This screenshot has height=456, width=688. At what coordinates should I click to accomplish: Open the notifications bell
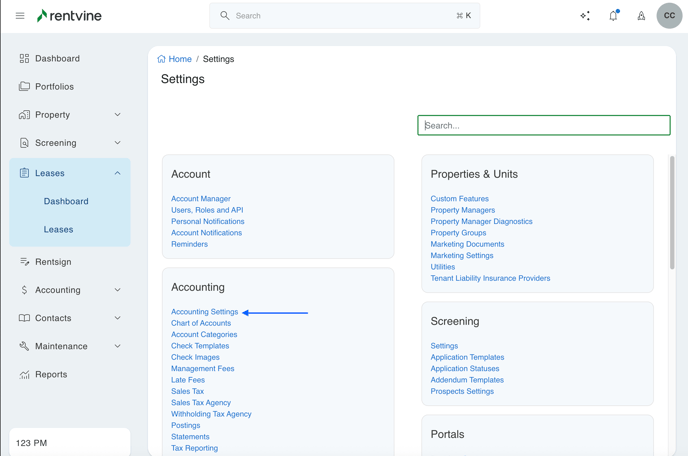(613, 16)
